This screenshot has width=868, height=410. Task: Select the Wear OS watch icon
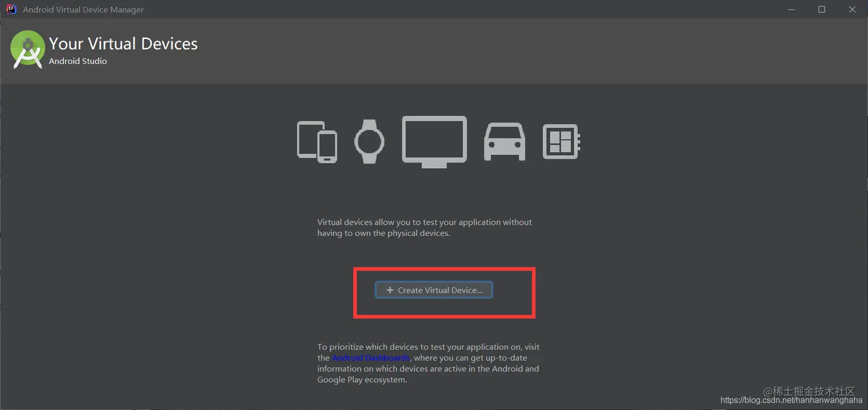[369, 141]
